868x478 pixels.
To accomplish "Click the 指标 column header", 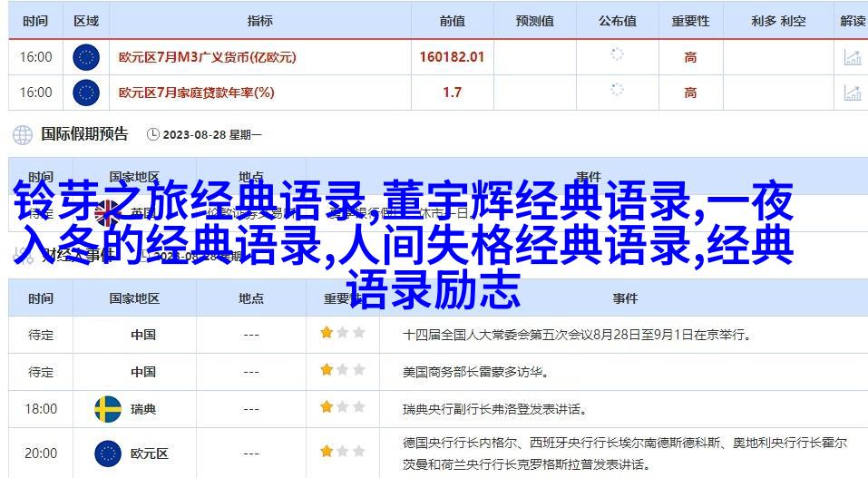I will tap(259, 21).
